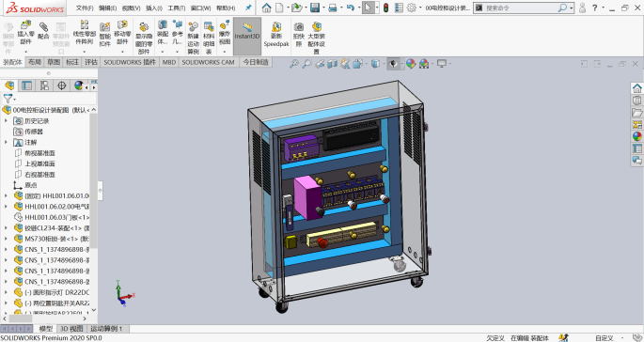This screenshot has height=342, width=644.
Task: Open the 视图(V) menu
Action: (x=132, y=8)
